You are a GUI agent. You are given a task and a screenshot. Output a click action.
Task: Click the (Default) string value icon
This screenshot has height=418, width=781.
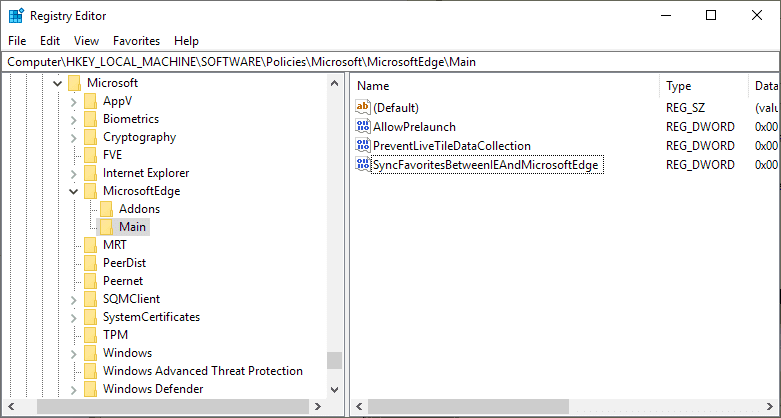[363, 107]
